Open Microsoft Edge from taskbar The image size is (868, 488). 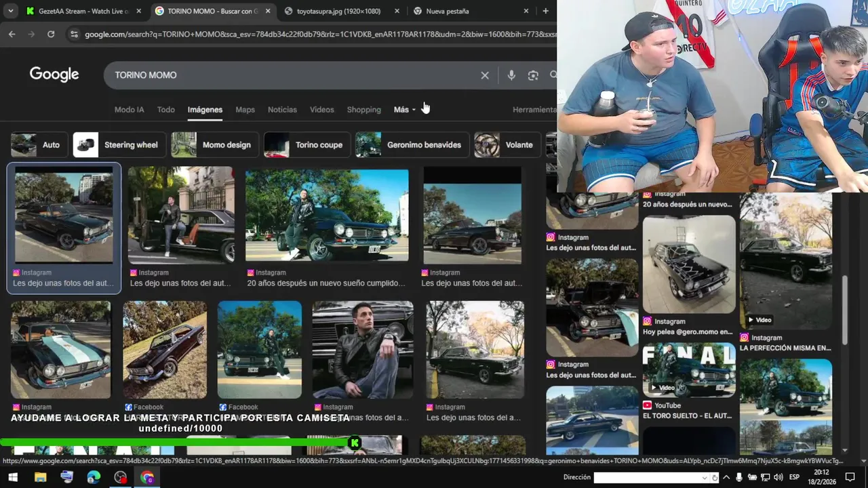[94, 477]
